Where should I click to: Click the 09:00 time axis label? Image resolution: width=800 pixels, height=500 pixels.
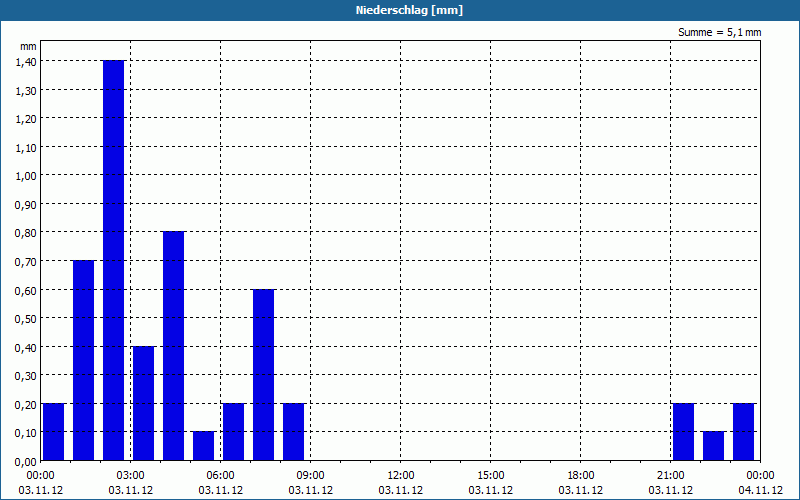pyautogui.click(x=310, y=476)
